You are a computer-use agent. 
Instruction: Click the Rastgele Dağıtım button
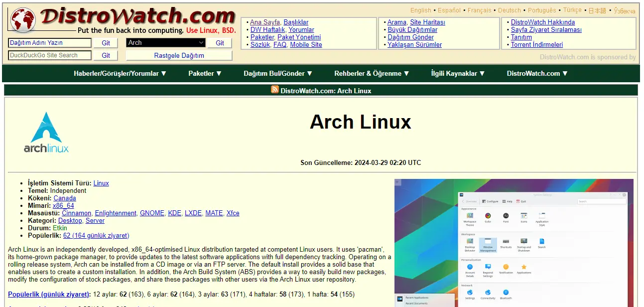[x=179, y=55]
